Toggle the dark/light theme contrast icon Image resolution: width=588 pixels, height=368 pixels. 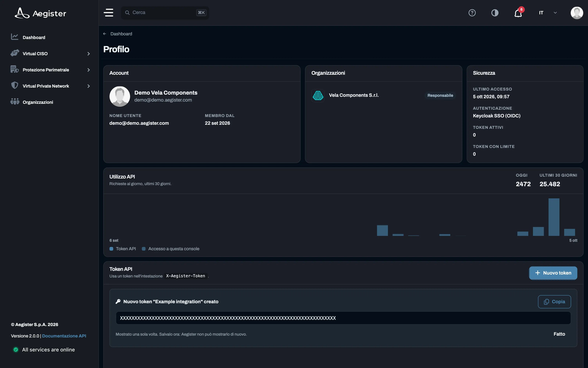click(x=495, y=13)
